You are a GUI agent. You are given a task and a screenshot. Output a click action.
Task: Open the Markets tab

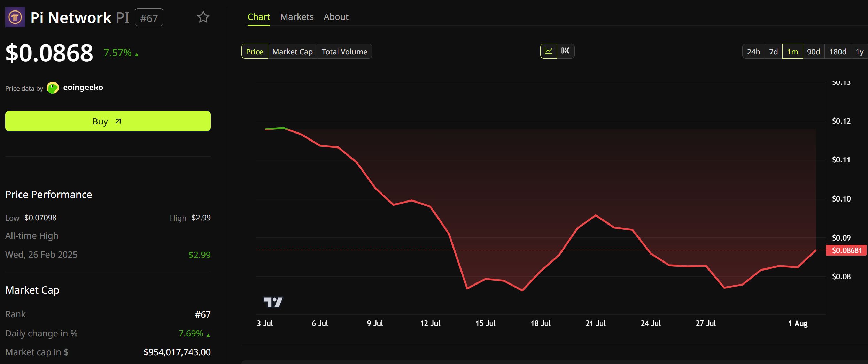tap(297, 17)
